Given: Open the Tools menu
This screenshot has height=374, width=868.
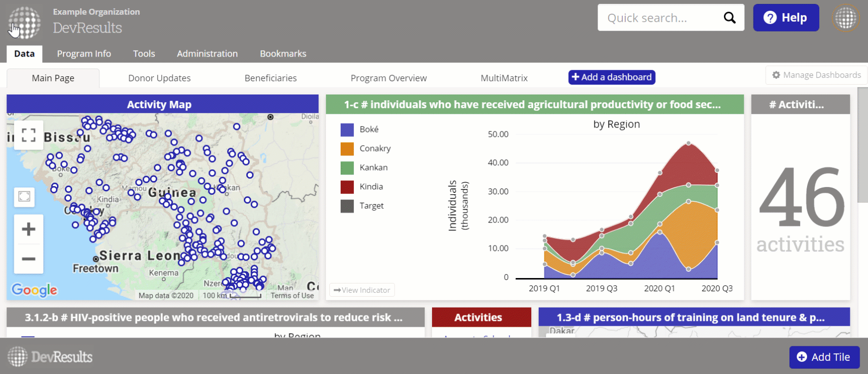Looking at the screenshot, I should tap(144, 54).
